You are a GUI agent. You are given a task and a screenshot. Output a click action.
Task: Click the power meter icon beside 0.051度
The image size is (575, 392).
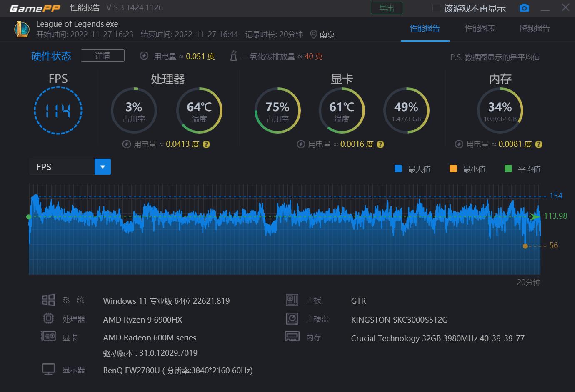[143, 56]
